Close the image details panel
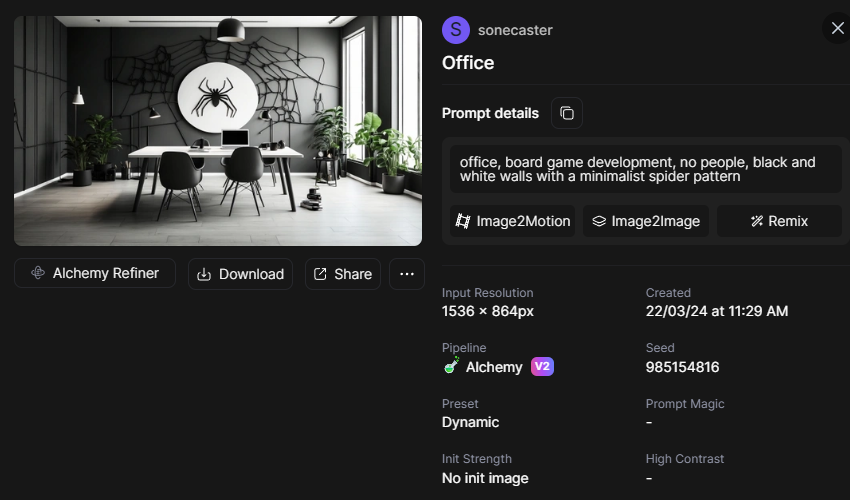The image size is (850, 500). click(x=838, y=28)
